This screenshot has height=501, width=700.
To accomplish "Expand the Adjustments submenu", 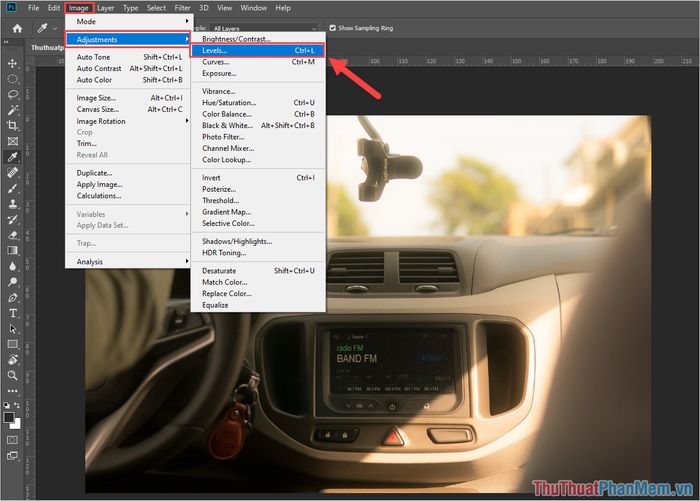I will [128, 39].
